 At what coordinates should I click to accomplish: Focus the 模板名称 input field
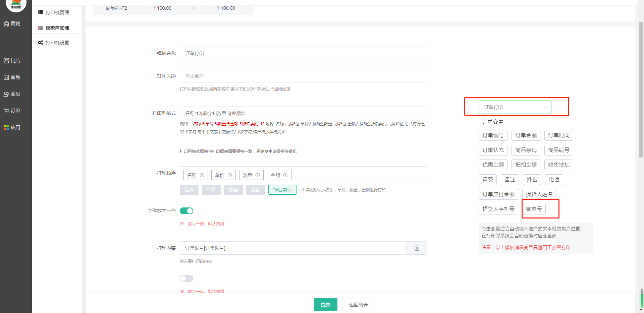click(303, 53)
